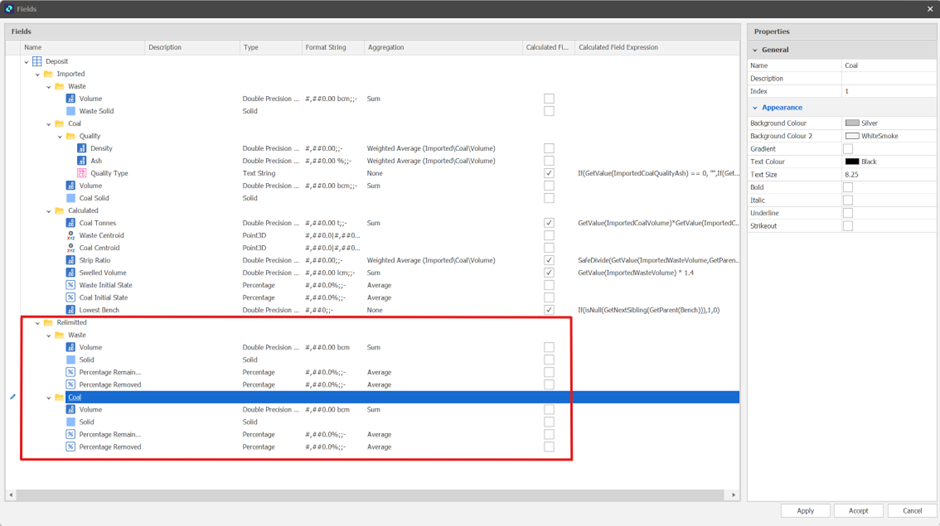The height and width of the screenshot is (526, 940).
Task: Uncheck Calculated Field for Coal Tonnes
Action: (549, 223)
